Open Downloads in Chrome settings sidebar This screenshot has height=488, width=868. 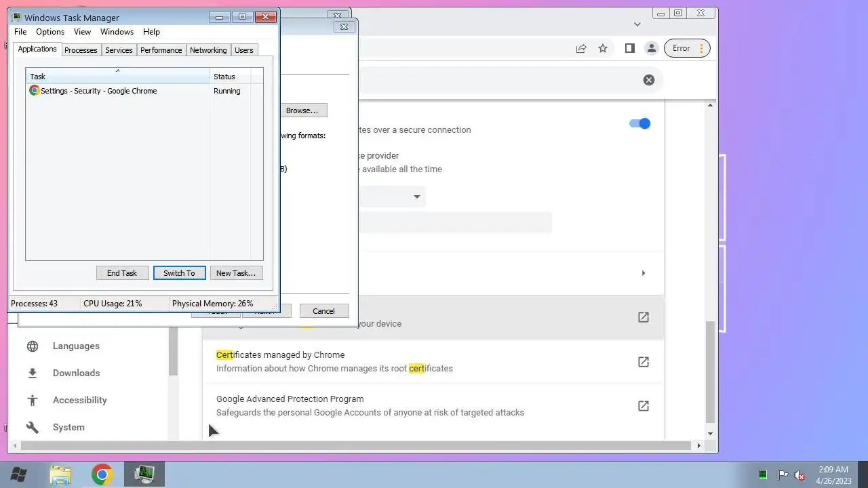point(76,373)
